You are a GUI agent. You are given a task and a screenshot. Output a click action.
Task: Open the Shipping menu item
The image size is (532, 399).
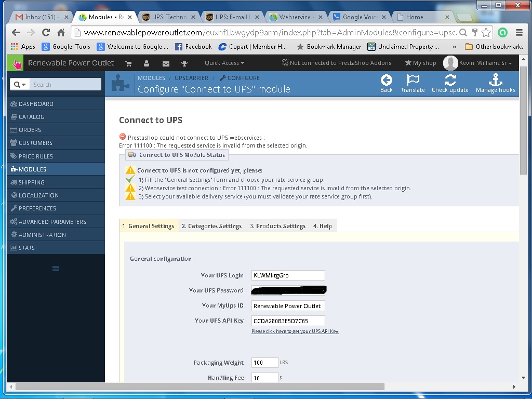(x=56, y=182)
